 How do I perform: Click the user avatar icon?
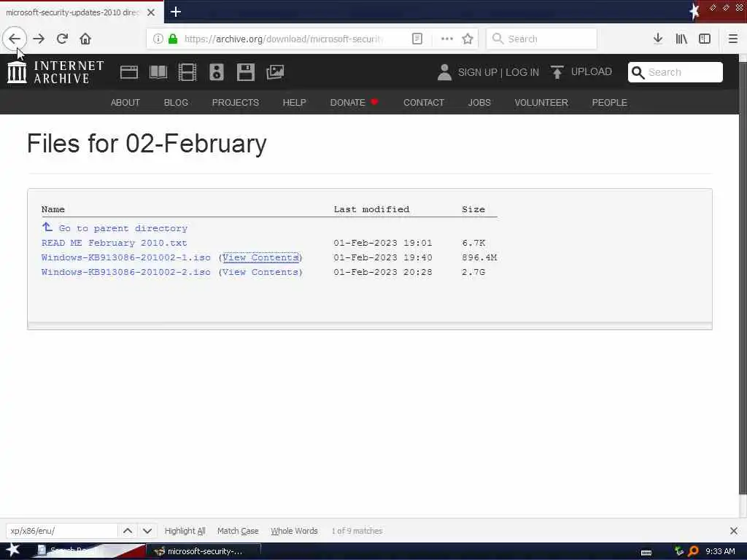point(444,72)
